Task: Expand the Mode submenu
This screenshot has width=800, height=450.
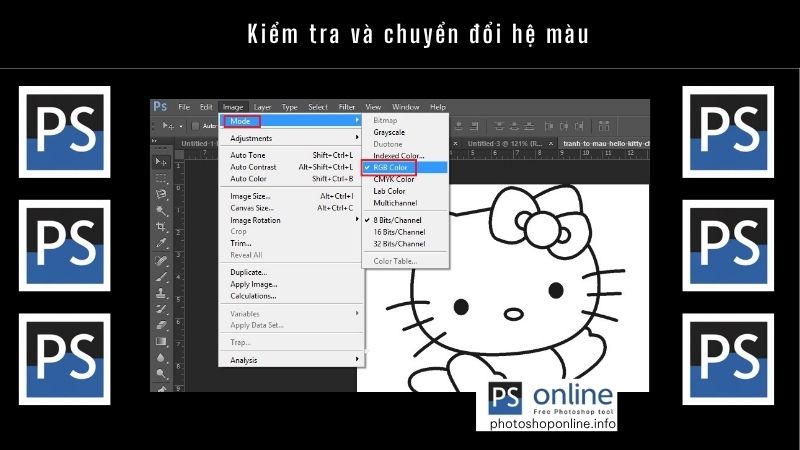Action: pos(291,121)
